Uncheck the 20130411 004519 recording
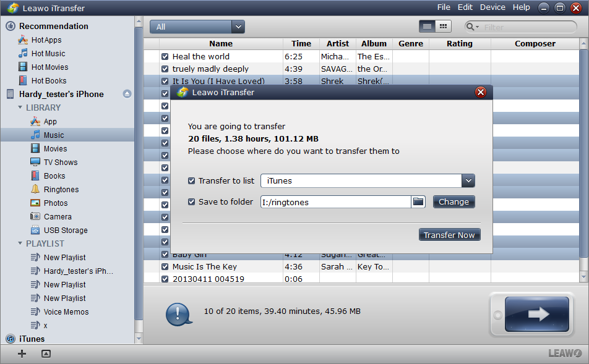This screenshot has width=589, height=364. (165, 279)
